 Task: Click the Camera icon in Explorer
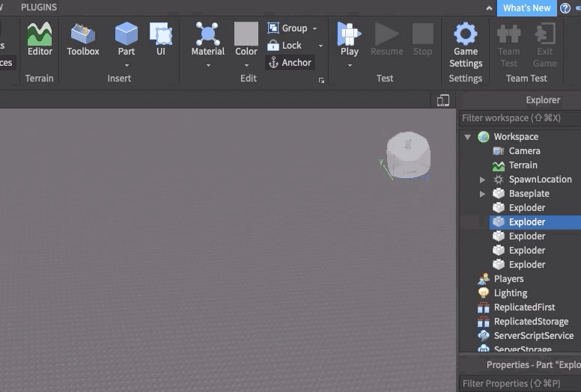499,151
